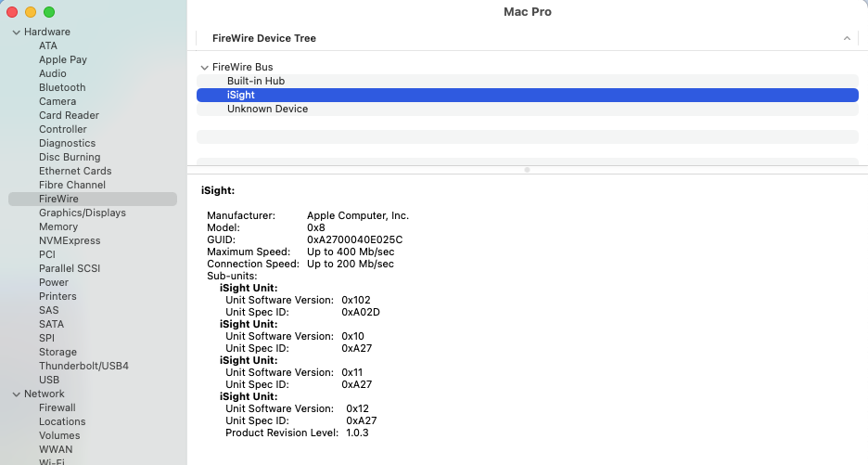Image resolution: width=868 pixels, height=465 pixels.
Task: Click the Mac Pro window title
Action: (x=527, y=12)
